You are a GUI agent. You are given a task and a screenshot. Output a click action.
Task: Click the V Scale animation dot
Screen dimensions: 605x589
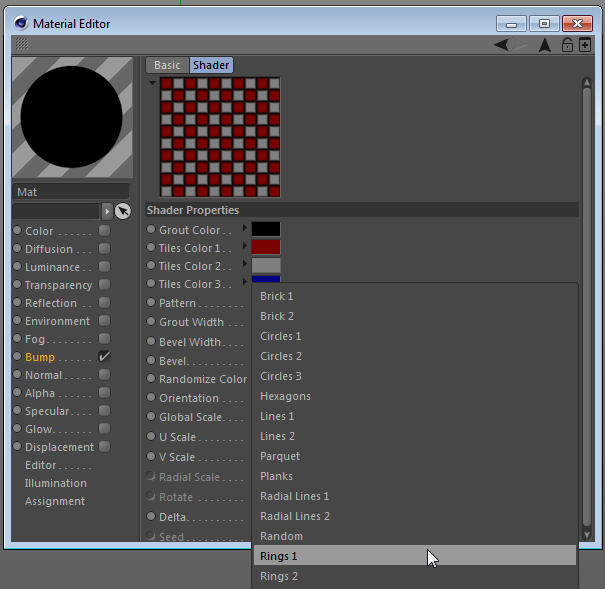tap(151, 456)
